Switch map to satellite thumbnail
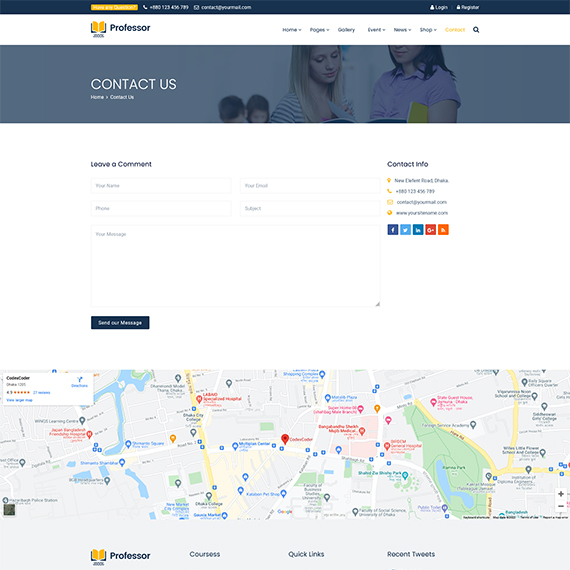This screenshot has width=570, height=570. 9,510
